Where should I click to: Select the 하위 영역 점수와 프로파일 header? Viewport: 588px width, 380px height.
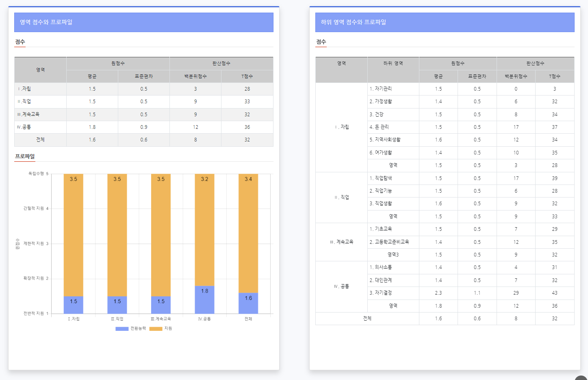point(445,22)
